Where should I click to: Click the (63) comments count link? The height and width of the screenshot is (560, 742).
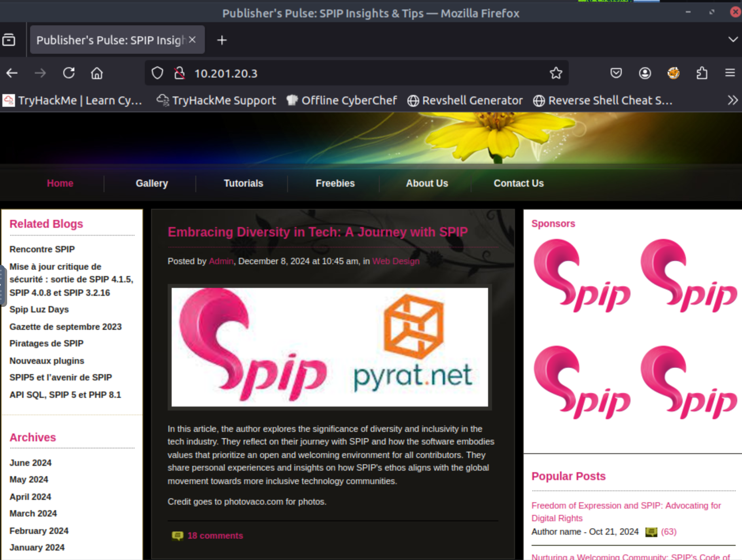[x=669, y=532]
